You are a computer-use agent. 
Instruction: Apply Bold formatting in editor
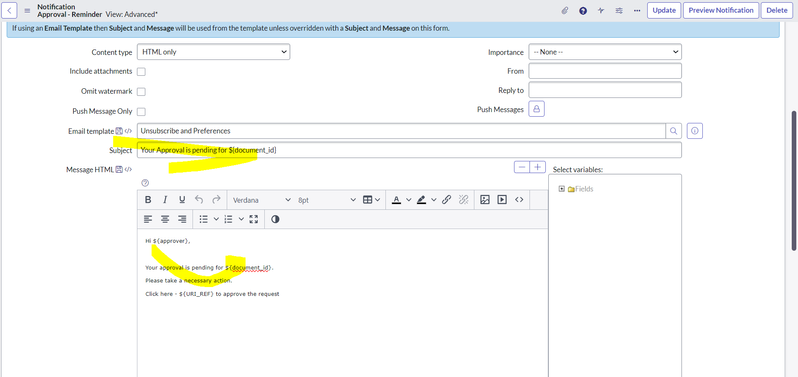coord(148,200)
